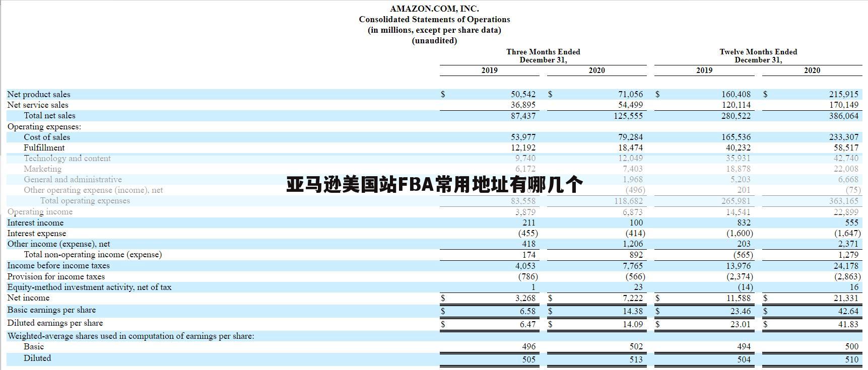868x370 pixels.
Task: Click the value 233,307 in Cost of sales
Action: 844,137
